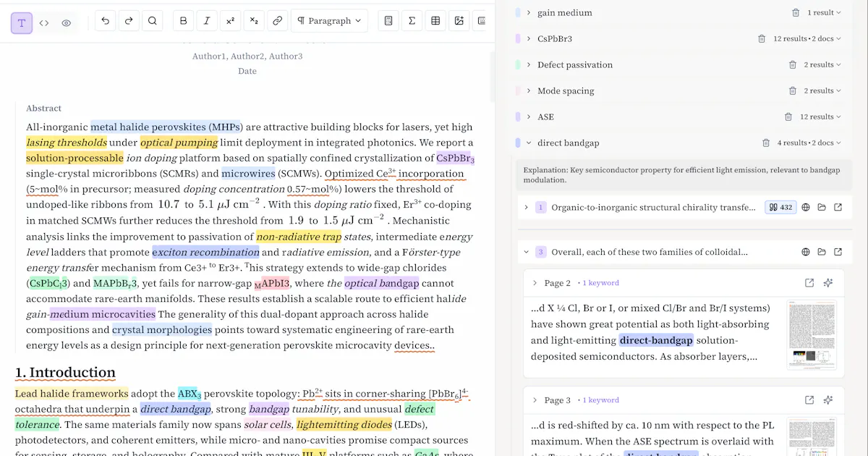Delete the Defect passivation keyword

click(793, 64)
